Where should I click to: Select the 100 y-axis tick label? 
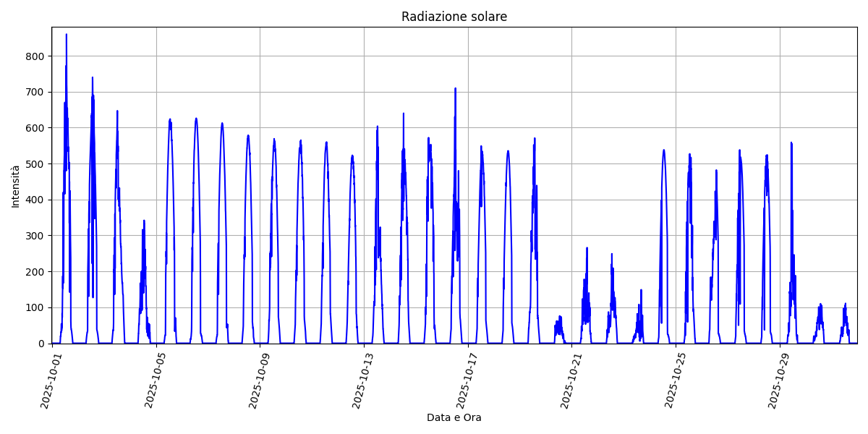pos(35,307)
